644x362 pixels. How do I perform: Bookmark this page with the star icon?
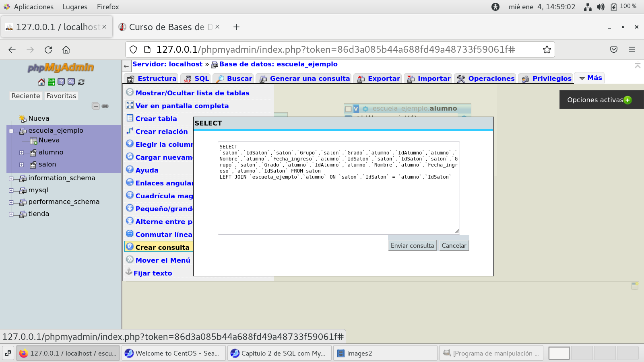tap(547, 49)
